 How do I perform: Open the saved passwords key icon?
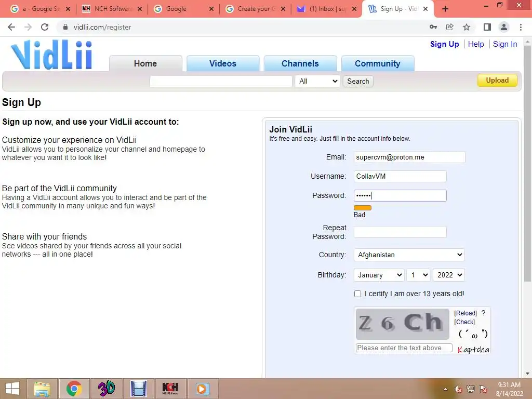coord(433,27)
